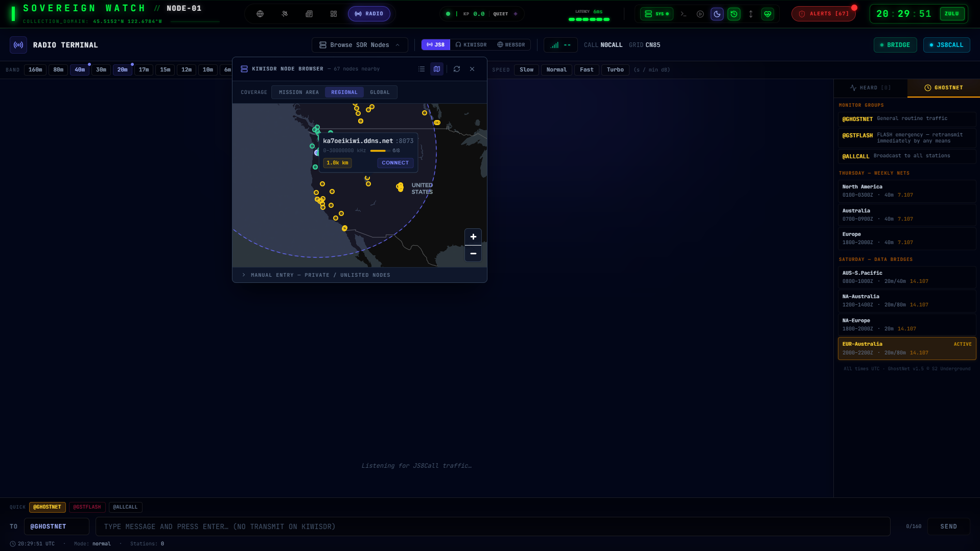Expand Manual Entry for private unlisted nodes
Viewport: 980px width, 551px height.
click(x=320, y=275)
